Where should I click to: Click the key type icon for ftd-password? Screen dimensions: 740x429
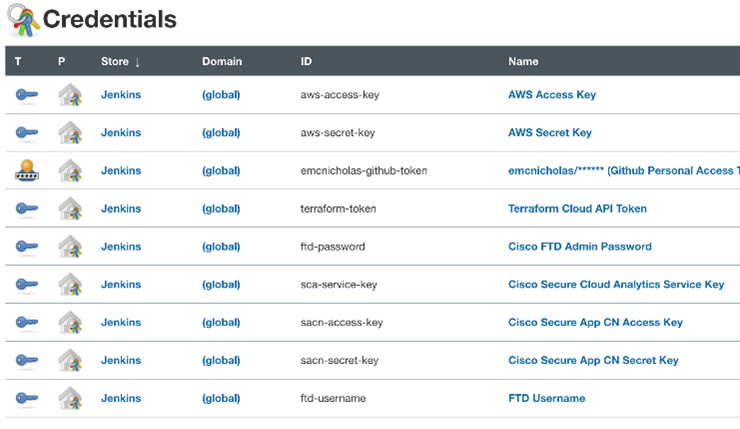26,246
